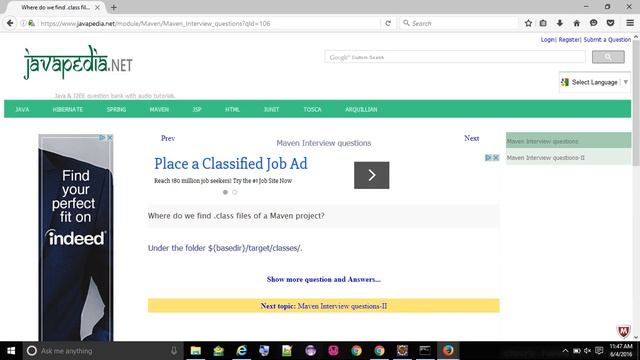The height and width of the screenshot is (360, 640).
Task: Open the SPRING menu item
Action: [x=116, y=109]
